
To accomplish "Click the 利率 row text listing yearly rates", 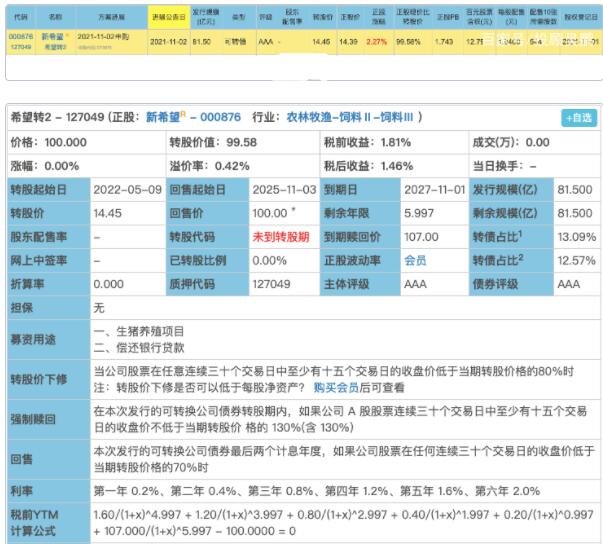I will [317, 491].
